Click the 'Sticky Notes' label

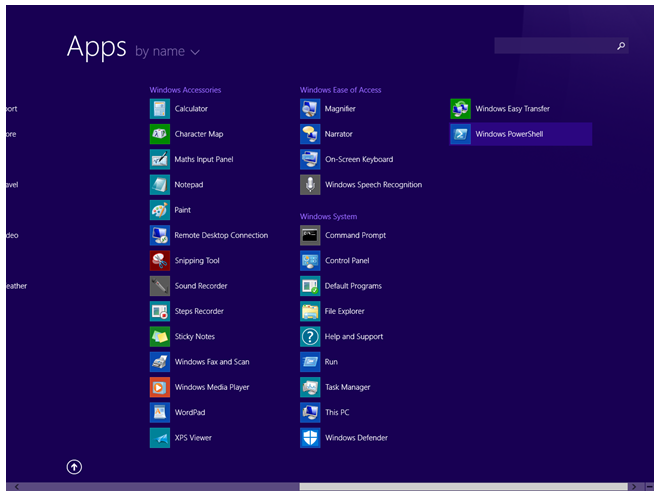195,336
